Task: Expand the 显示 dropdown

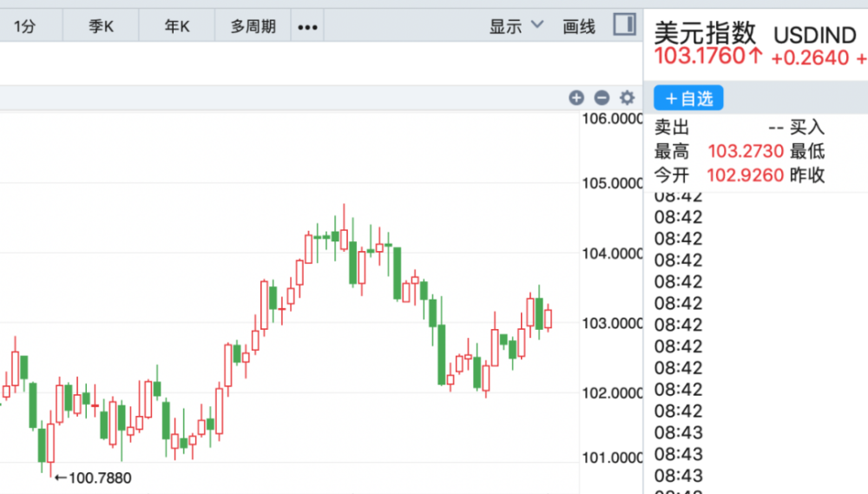Action: coord(516,26)
